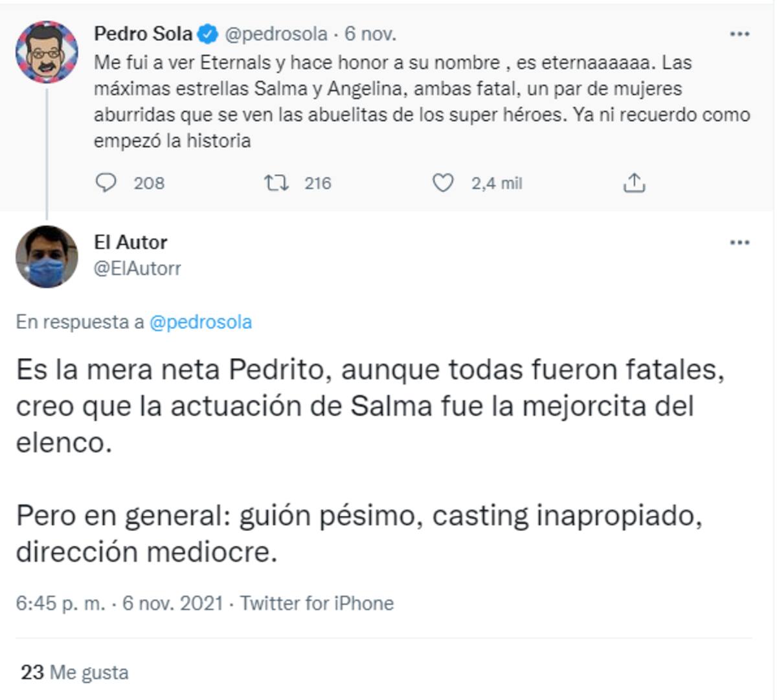This screenshot has width=777, height=700.
Task: Like Pedro Sola's tweet with the heart icon
Action: pyautogui.click(x=443, y=183)
